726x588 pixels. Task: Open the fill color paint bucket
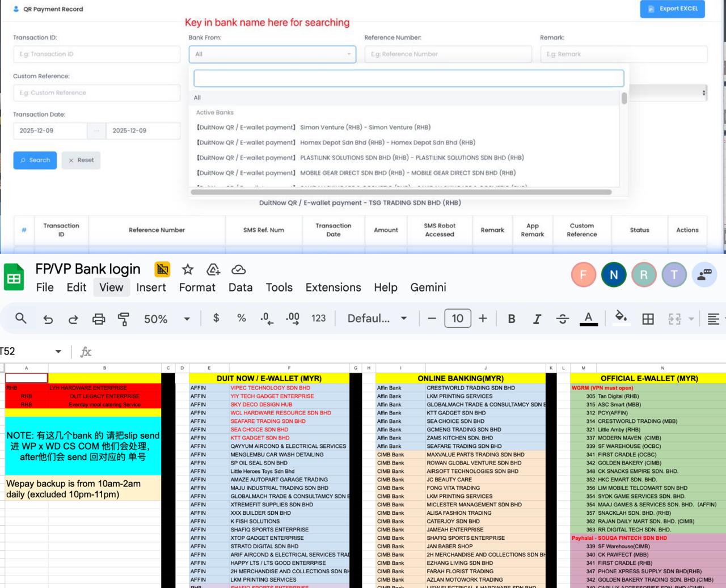tap(621, 318)
